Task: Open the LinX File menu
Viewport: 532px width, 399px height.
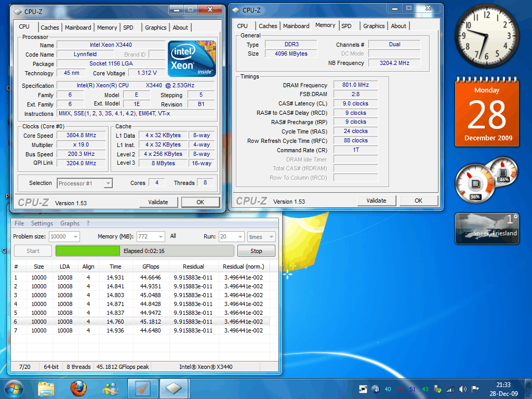Action: [19, 223]
